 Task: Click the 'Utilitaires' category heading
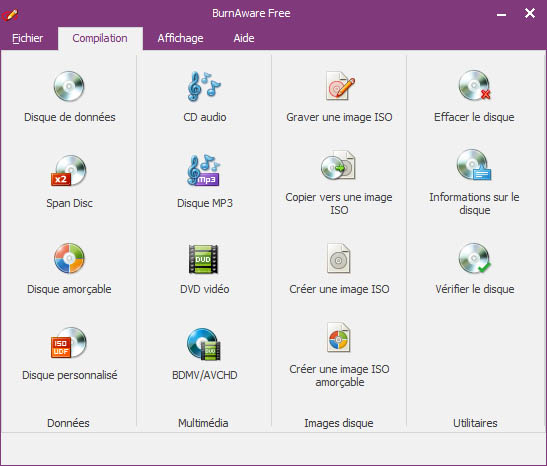click(x=475, y=423)
